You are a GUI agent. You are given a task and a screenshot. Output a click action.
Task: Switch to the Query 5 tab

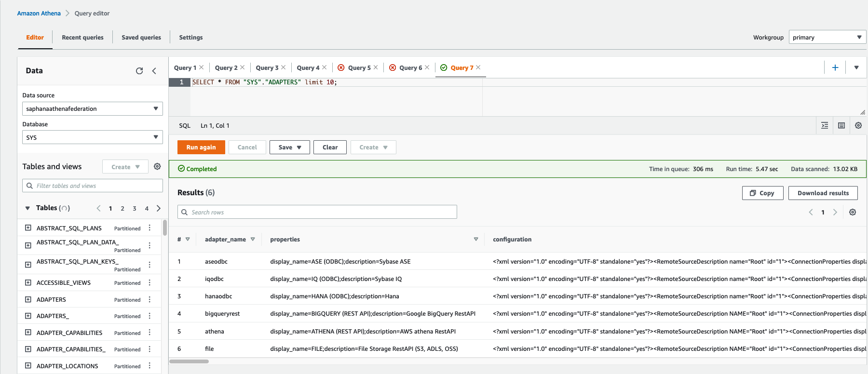click(359, 68)
